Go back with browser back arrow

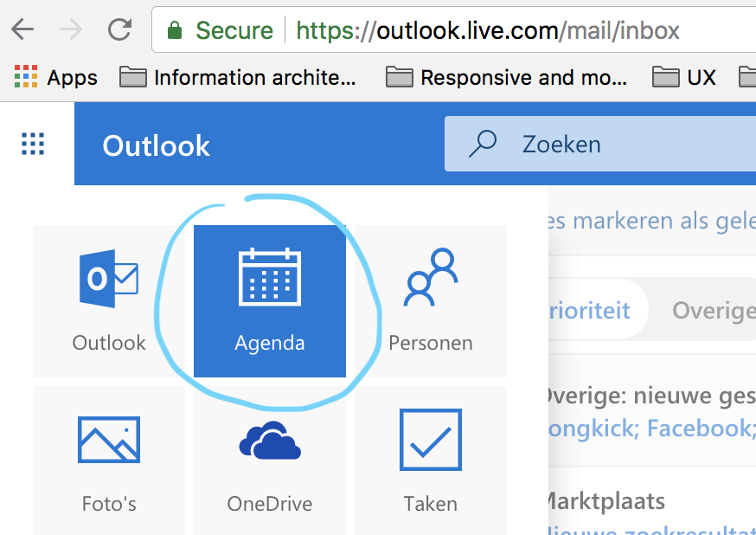click(x=22, y=30)
